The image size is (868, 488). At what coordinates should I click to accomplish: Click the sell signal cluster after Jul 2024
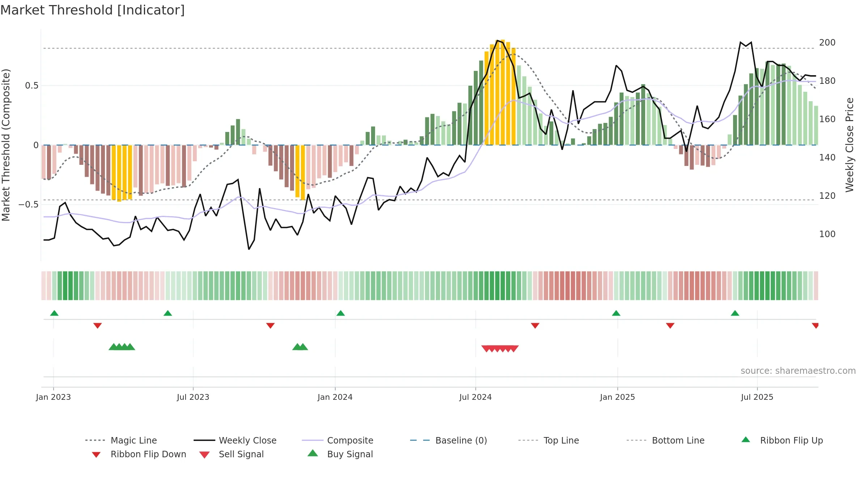click(x=500, y=349)
